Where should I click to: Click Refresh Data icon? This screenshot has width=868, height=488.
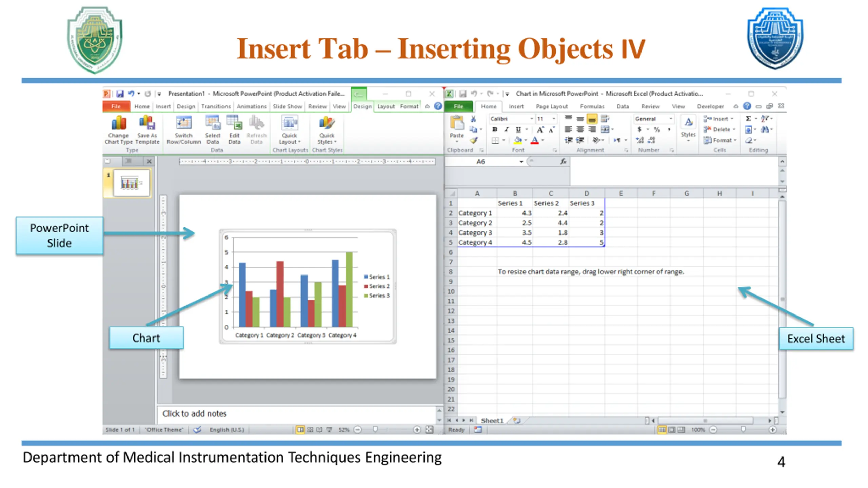[256, 123]
